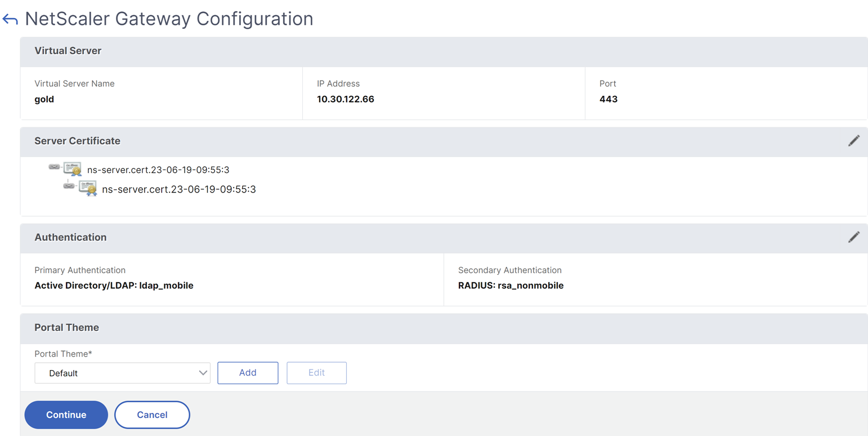This screenshot has width=868, height=436.
Task: Select the nested ns-server.cert tree entry
Action: (179, 189)
